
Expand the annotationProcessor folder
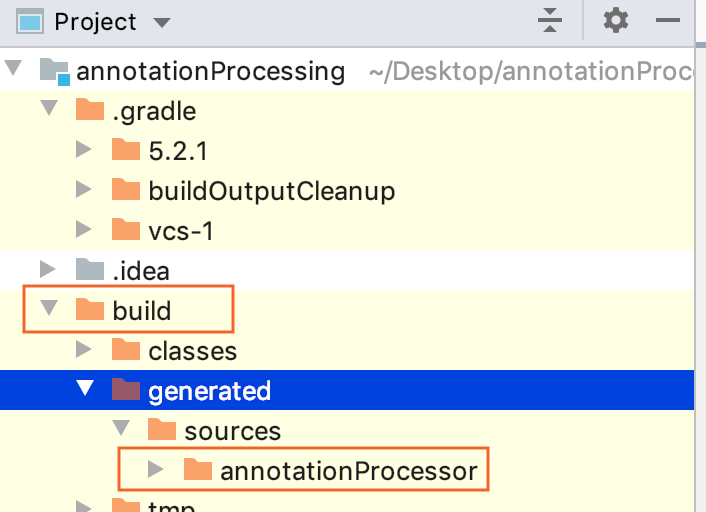pos(156,470)
